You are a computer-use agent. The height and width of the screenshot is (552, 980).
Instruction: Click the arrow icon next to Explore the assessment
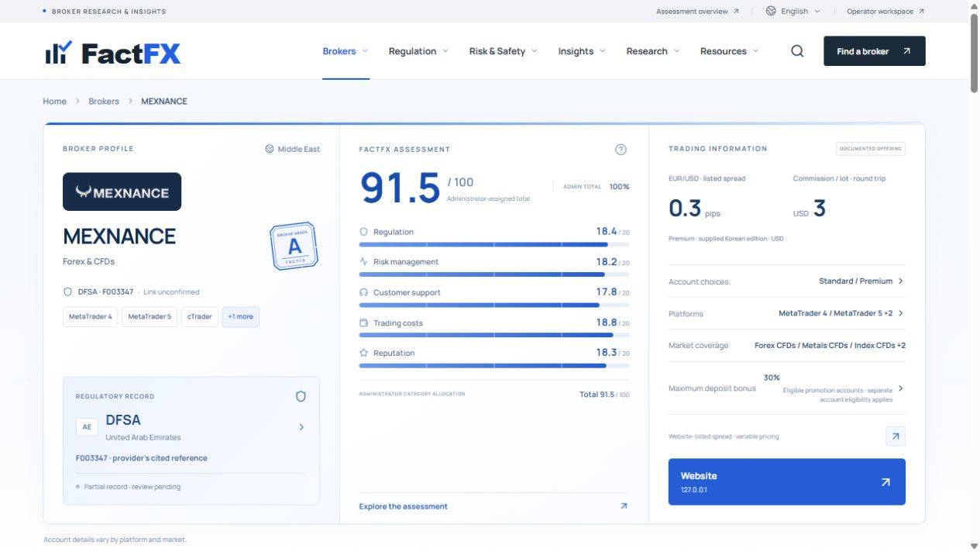(624, 506)
